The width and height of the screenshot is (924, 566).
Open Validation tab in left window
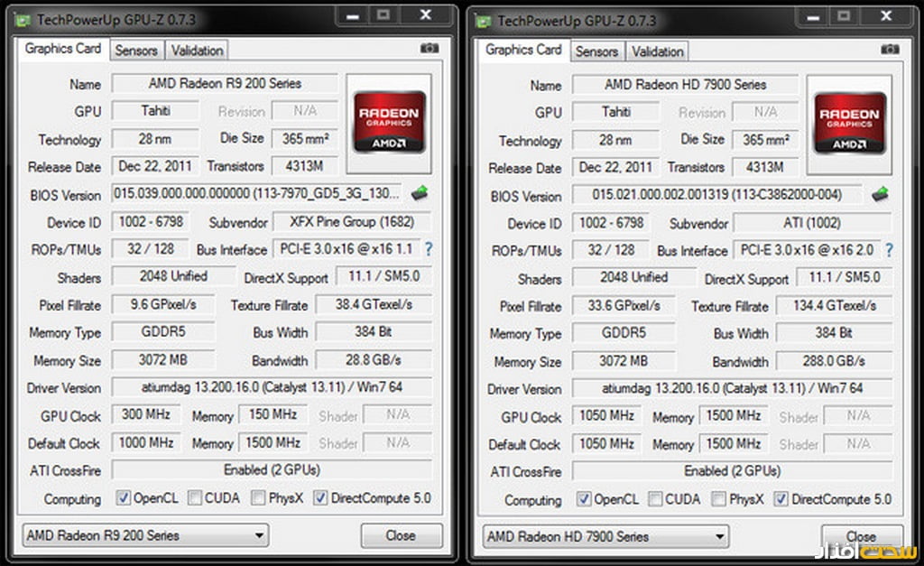(x=197, y=51)
